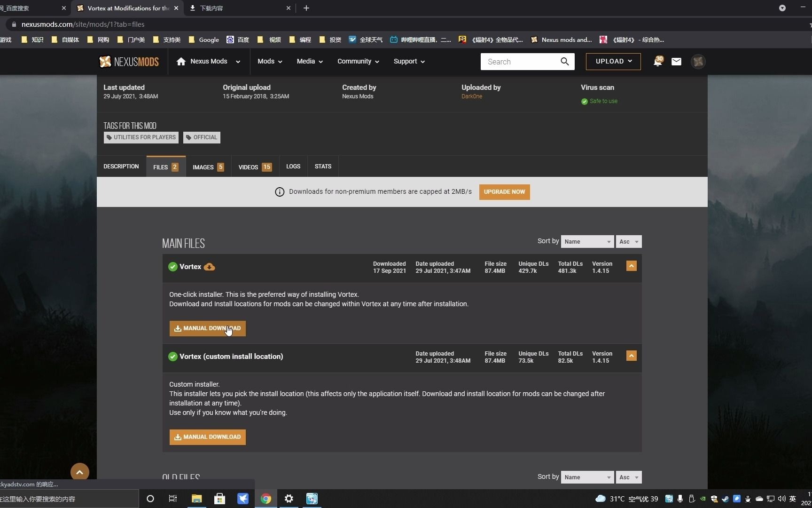Collapse the Vortex file entry
This screenshot has width=812, height=508.
[x=632, y=266]
